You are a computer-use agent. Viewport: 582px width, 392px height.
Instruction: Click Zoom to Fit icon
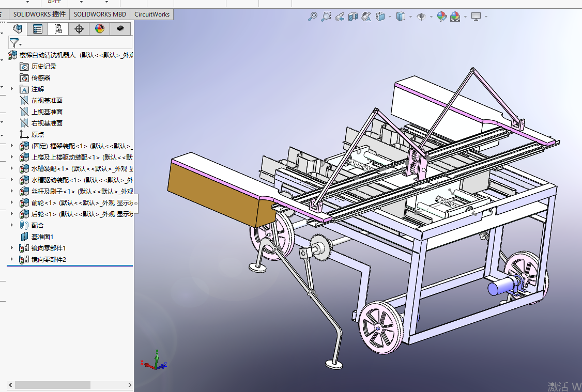click(x=313, y=17)
